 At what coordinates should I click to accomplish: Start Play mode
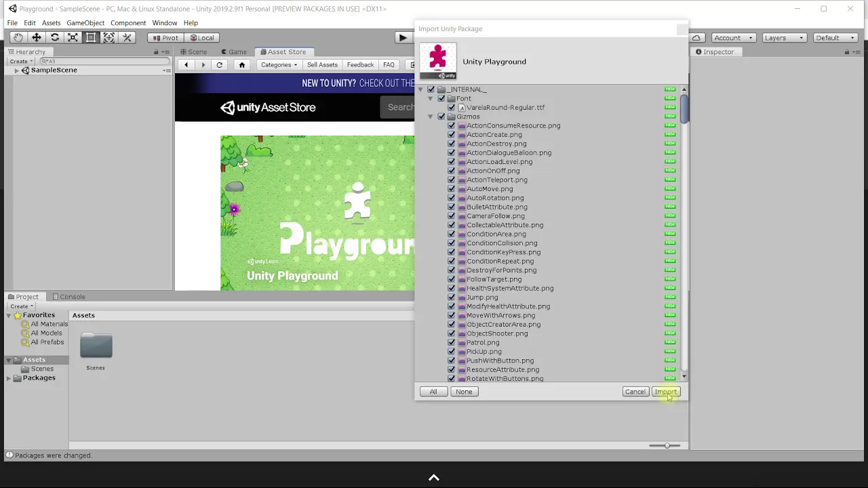click(x=403, y=38)
